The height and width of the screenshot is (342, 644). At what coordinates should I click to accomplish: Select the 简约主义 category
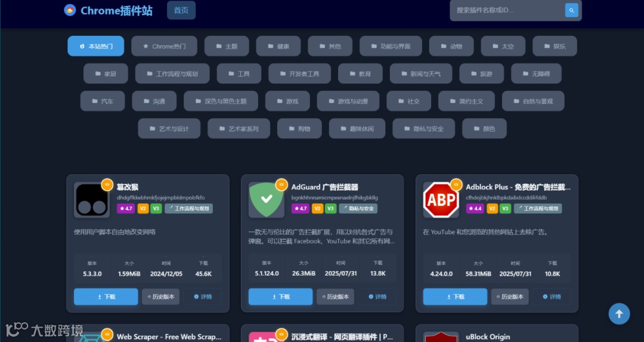pyautogui.click(x=466, y=101)
